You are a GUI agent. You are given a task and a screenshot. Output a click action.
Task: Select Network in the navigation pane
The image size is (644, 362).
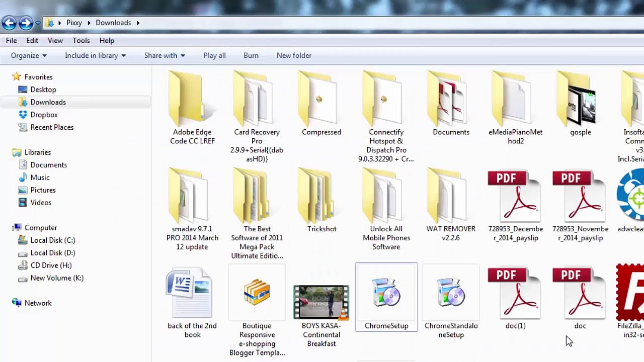(32, 303)
